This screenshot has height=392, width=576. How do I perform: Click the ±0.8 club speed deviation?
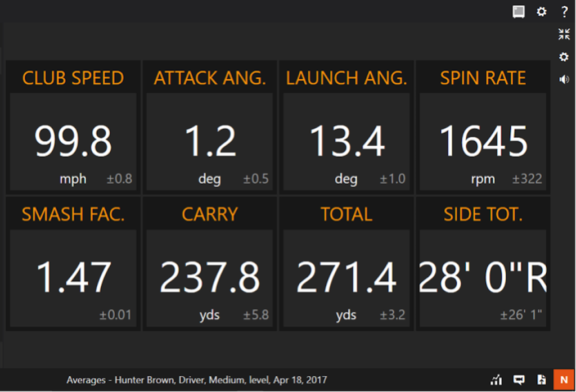[119, 179]
